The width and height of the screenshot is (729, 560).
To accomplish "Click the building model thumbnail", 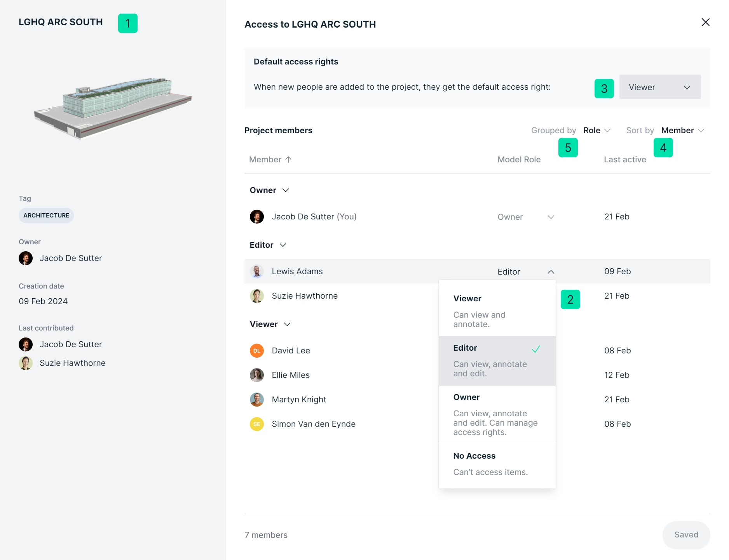I will pos(113,108).
